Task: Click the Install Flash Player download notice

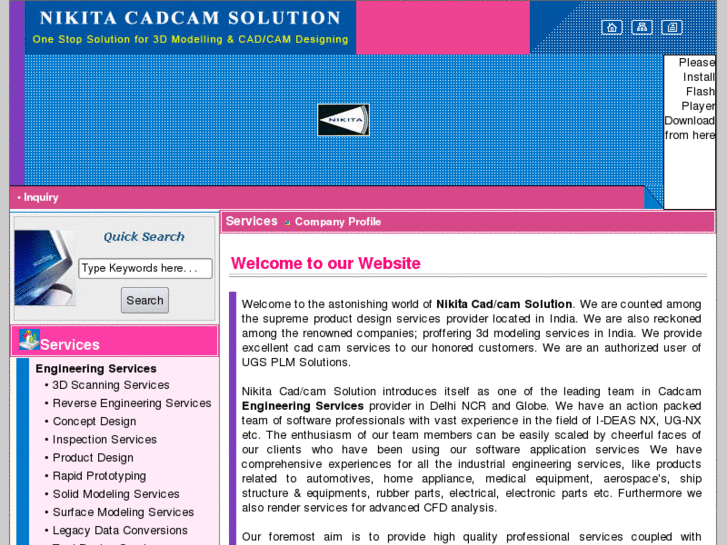Action: pos(689,99)
